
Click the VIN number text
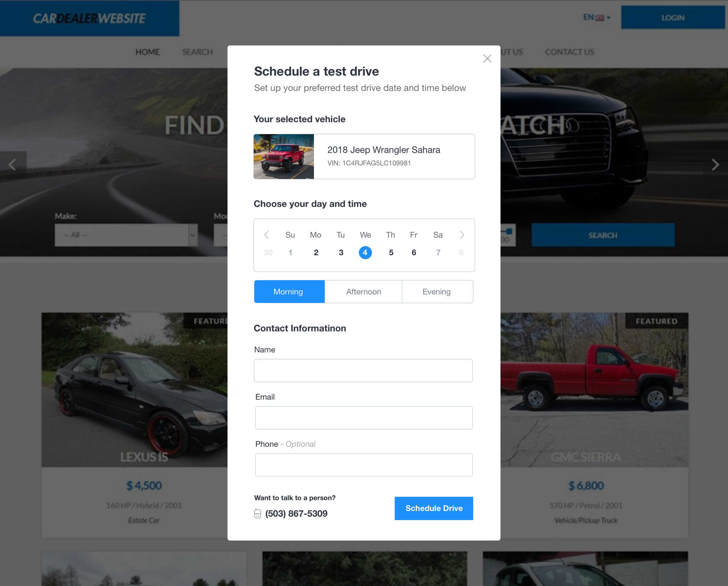pyautogui.click(x=369, y=163)
